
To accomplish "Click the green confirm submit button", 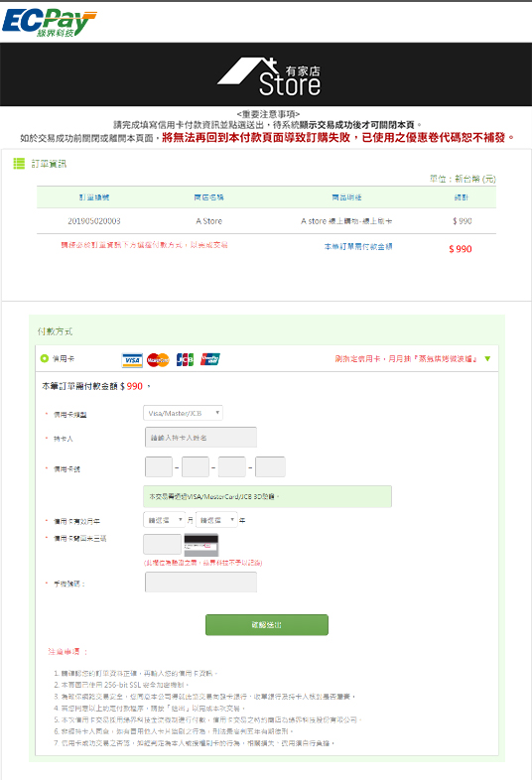I will pyautogui.click(x=267, y=625).
